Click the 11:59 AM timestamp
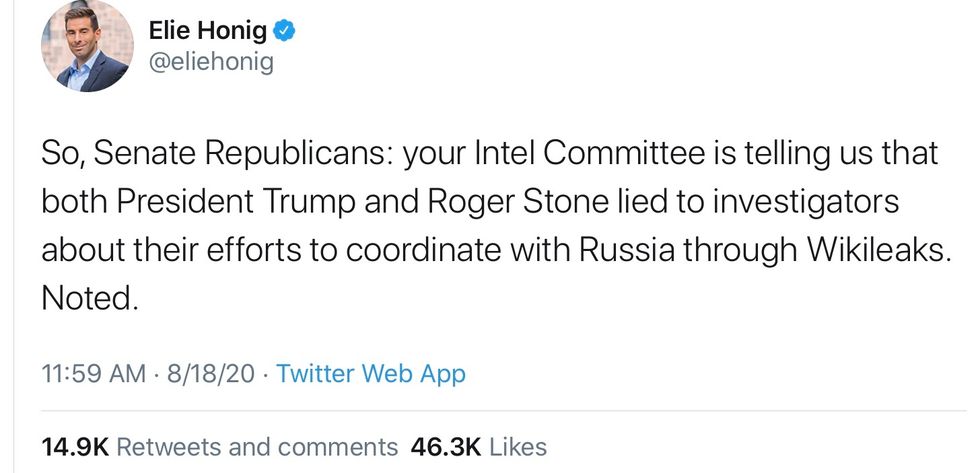The width and height of the screenshot is (980, 473). tap(93, 374)
